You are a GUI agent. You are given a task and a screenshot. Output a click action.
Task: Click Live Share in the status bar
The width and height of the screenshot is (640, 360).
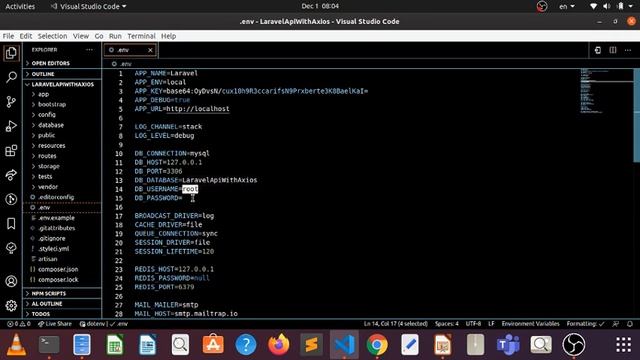(55, 324)
